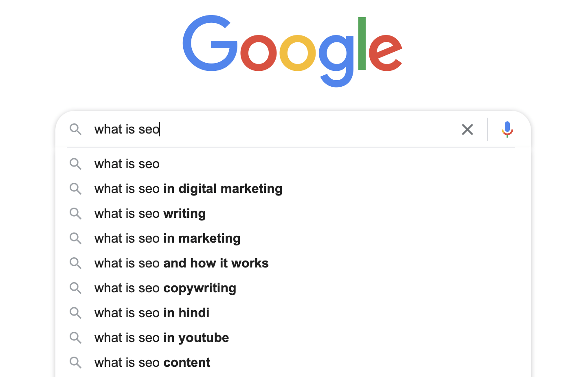Click the search icon beside 'what is seo in hindi'
Screen dimensions: 588x377
point(75,313)
